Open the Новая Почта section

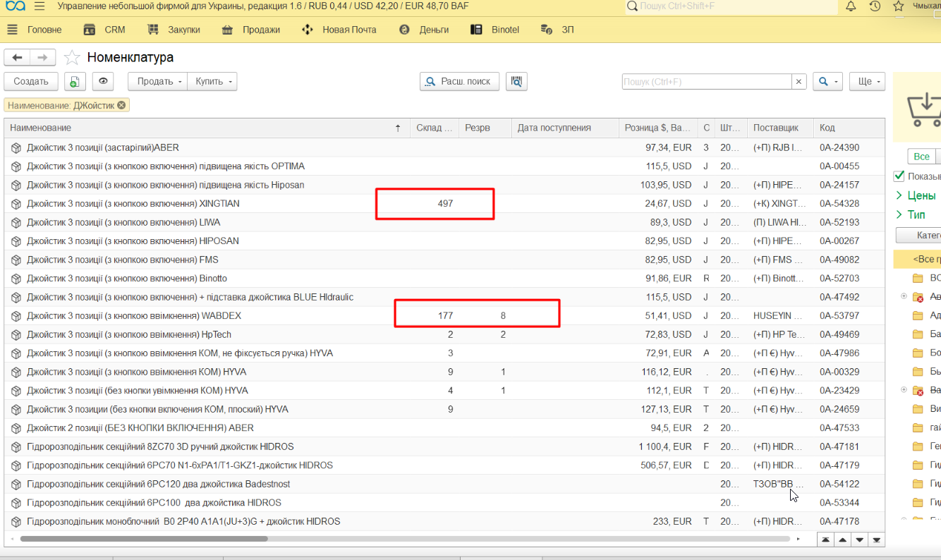pos(339,30)
